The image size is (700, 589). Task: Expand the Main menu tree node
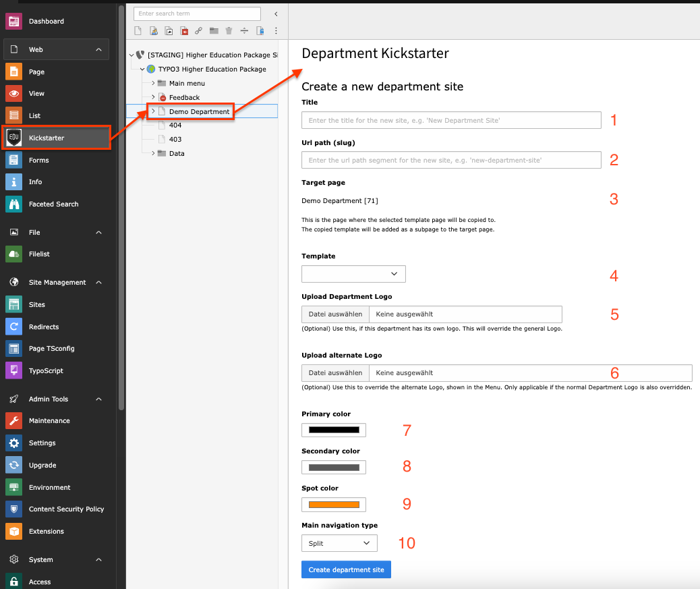[153, 83]
